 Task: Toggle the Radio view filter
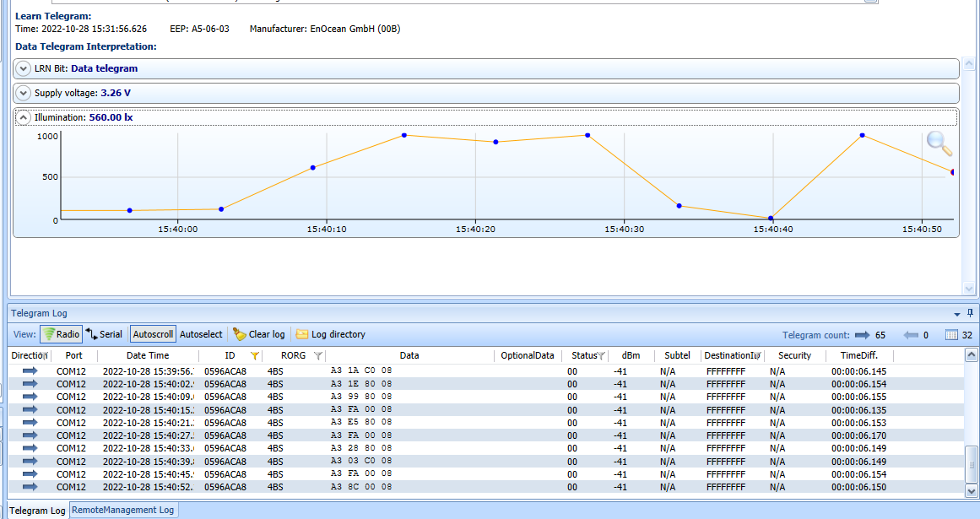pos(61,334)
